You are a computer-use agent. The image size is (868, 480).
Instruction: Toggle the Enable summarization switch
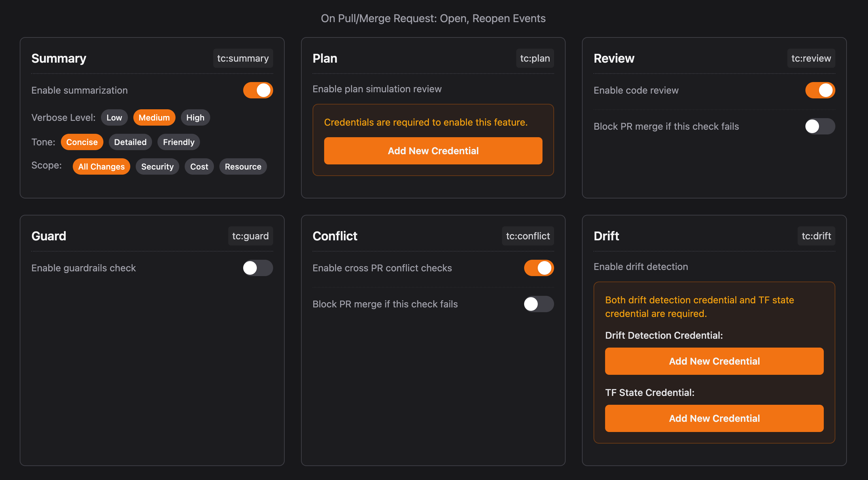(x=258, y=90)
